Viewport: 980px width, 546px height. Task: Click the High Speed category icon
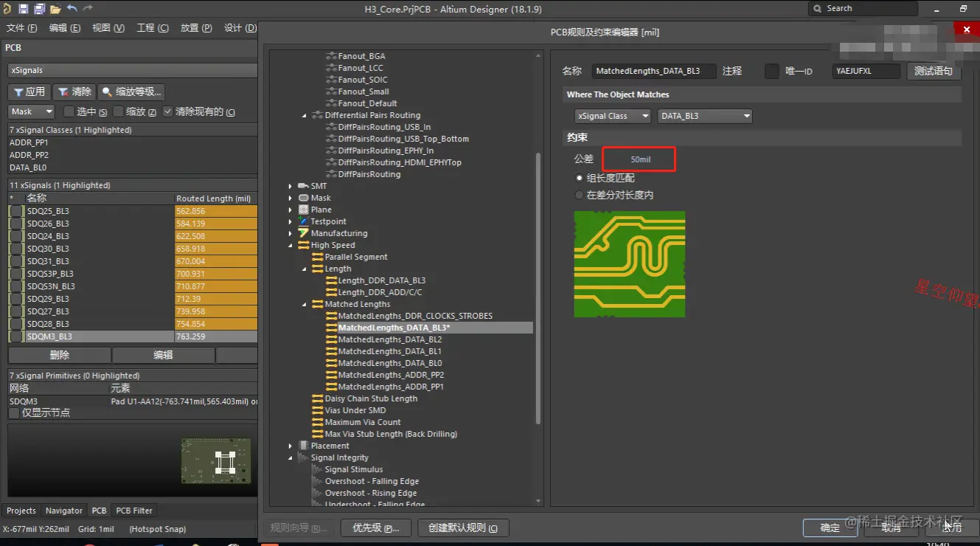pyautogui.click(x=303, y=245)
